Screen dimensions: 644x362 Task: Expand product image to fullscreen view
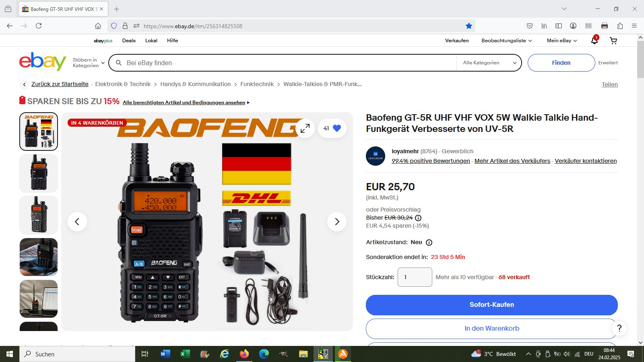[305, 128]
